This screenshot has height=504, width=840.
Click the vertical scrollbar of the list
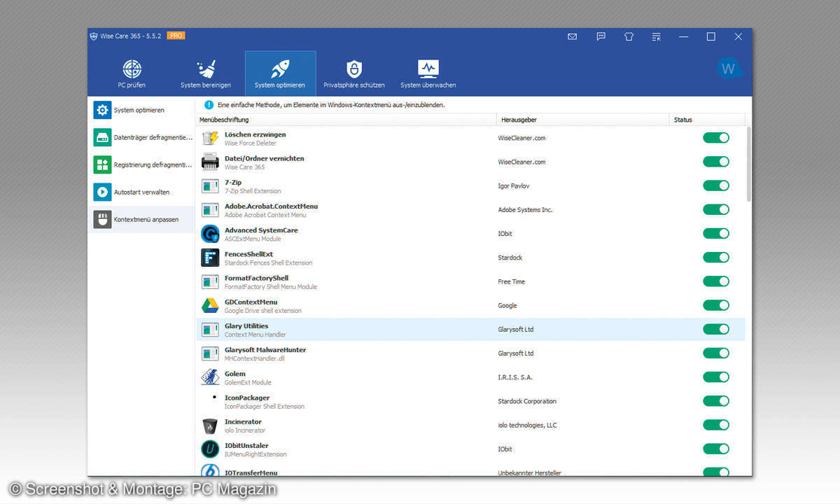coord(748,164)
